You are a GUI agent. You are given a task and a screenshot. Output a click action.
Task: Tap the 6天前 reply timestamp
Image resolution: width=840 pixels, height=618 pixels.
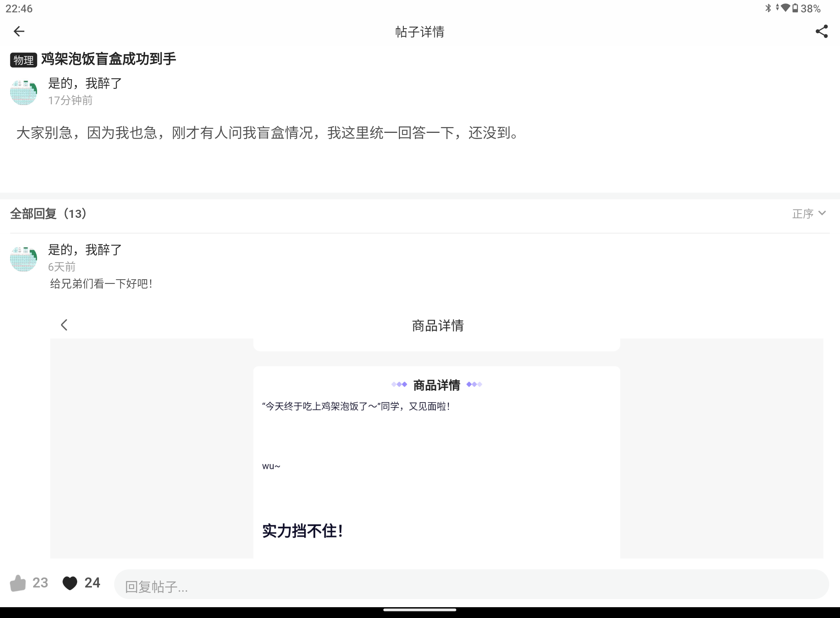click(62, 267)
